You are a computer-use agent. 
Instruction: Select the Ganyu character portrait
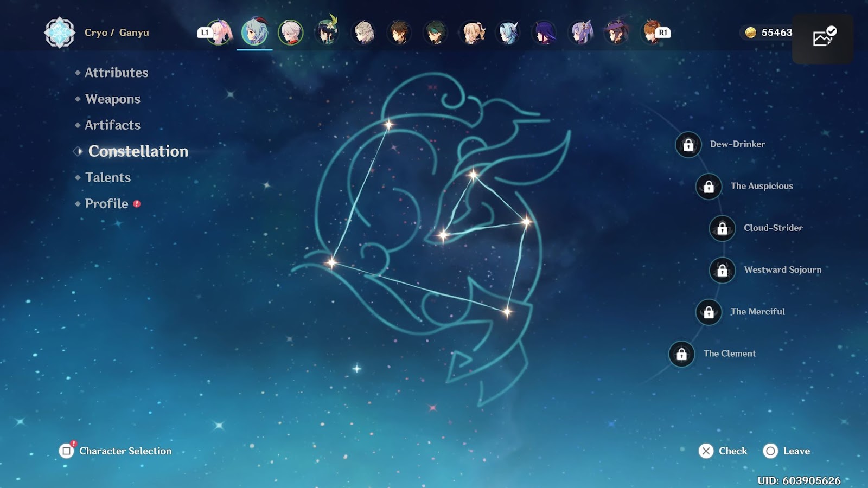[x=254, y=33]
